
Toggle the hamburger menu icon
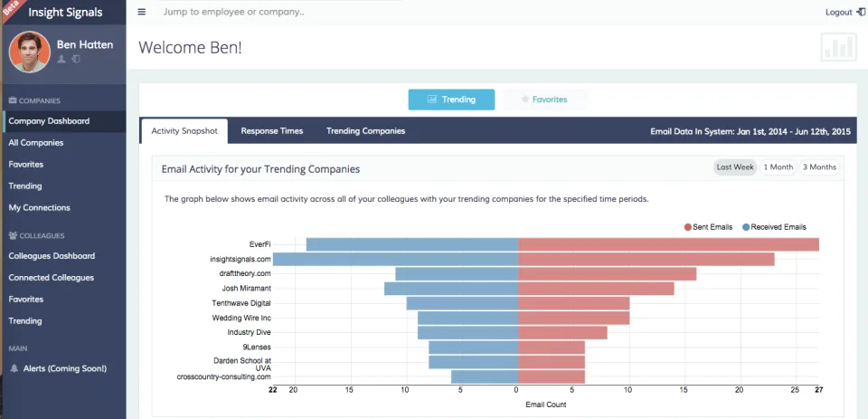(142, 12)
